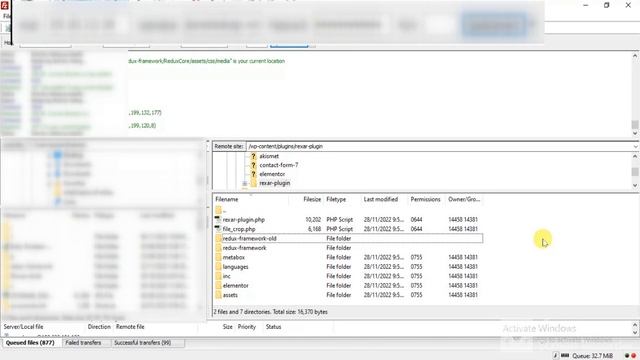Viewport: 640px width, 360px height.
Task: Click the assets folder icon
Action: pyautogui.click(x=218, y=295)
